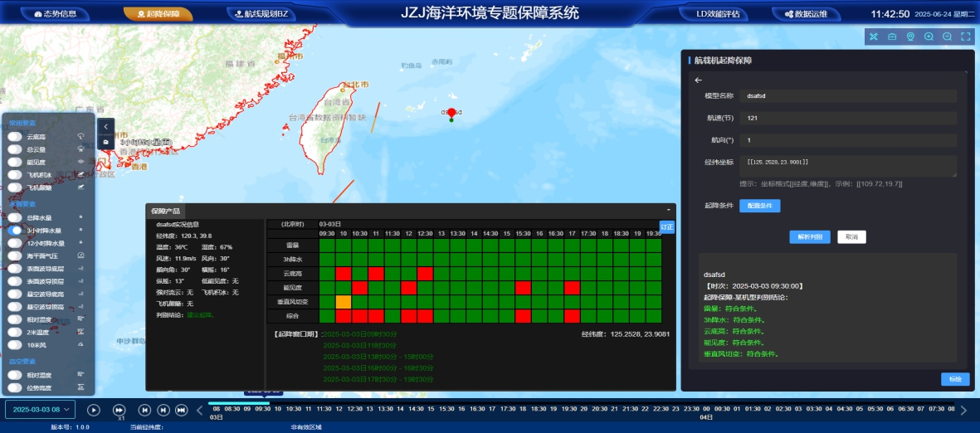Image resolution: width=980 pixels, height=433 pixels.
Task: Click the 标绘 button at panel bottom
Action: (955, 378)
